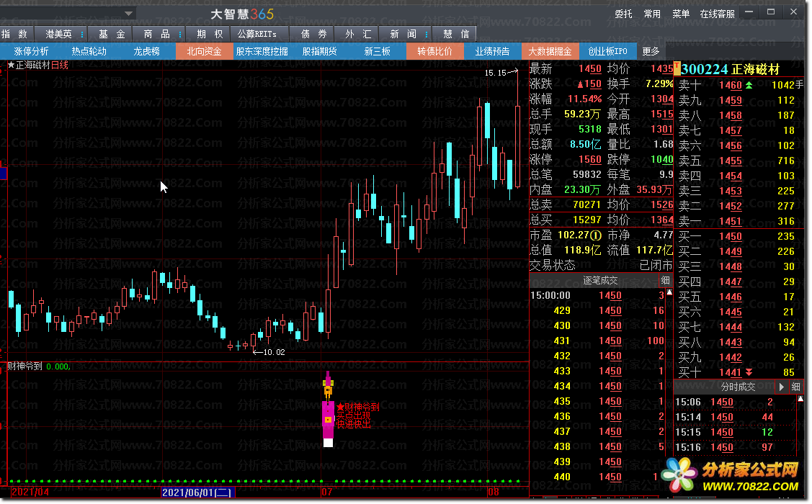Viewport: 812px width, 504px height.
Task: Open 北向资金 tool
Action: click(x=204, y=51)
